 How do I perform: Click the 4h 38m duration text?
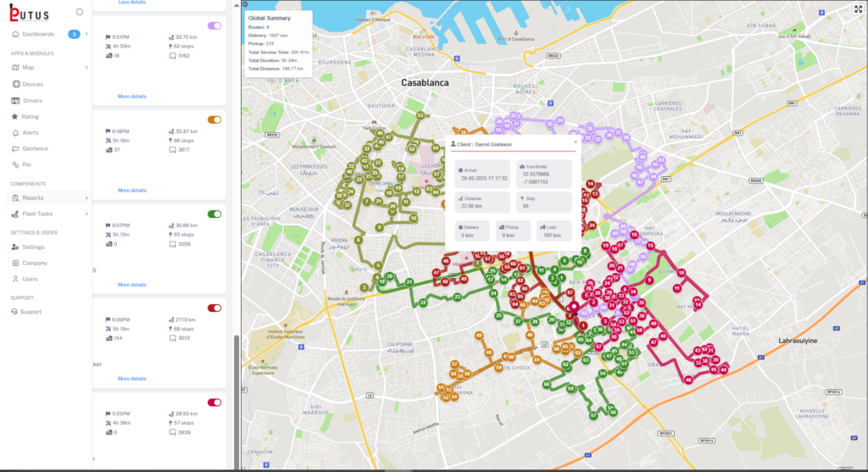(x=122, y=424)
